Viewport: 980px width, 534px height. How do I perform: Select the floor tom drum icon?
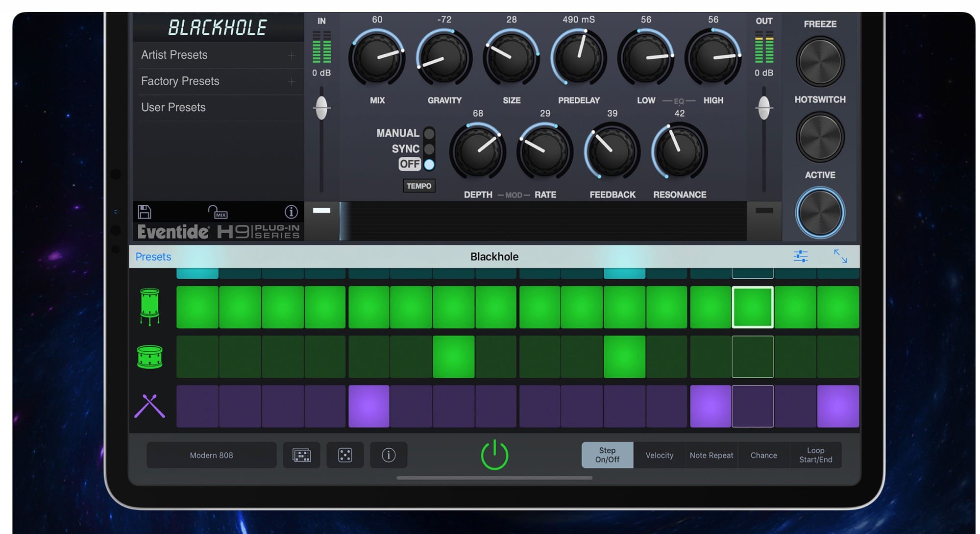click(149, 307)
